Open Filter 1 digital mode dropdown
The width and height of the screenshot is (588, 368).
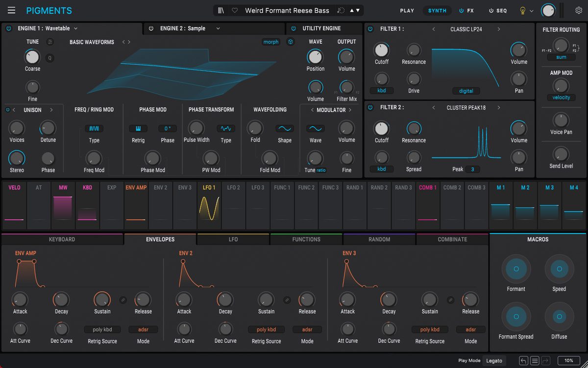pos(466,91)
